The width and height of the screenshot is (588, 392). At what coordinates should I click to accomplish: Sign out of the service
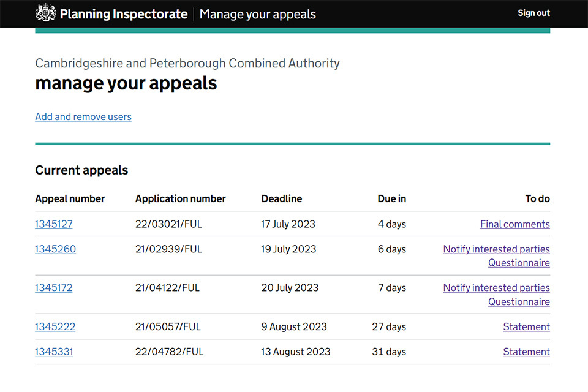coord(533,13)
